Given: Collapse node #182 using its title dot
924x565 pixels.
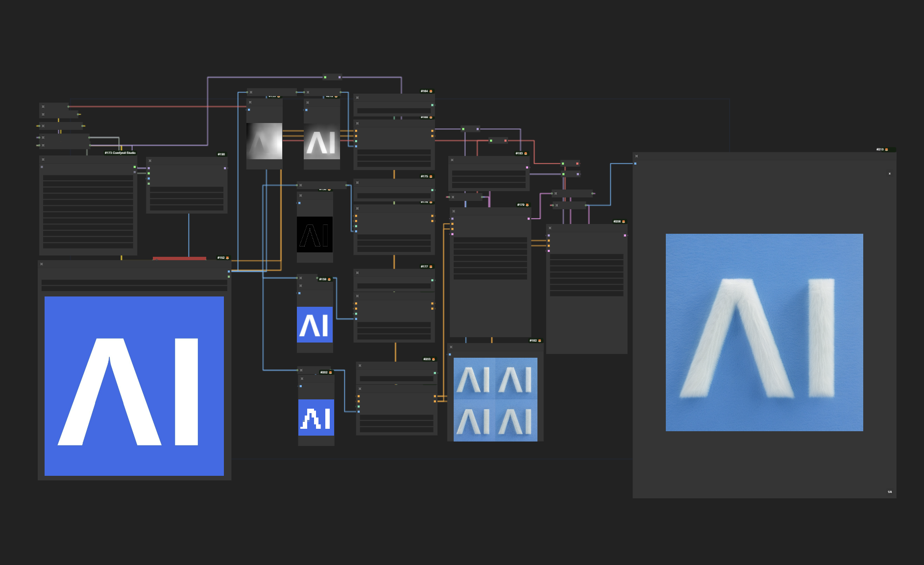Looking at the screenshot, I should coord(451,347).
